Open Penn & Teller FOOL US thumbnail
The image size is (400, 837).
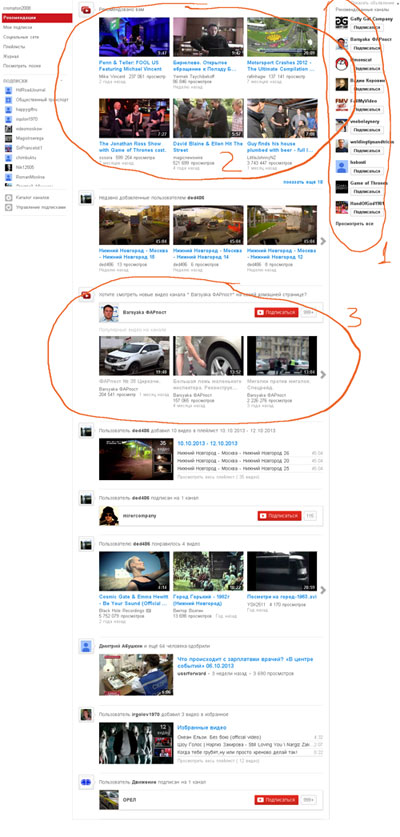[x=134, y=37]
